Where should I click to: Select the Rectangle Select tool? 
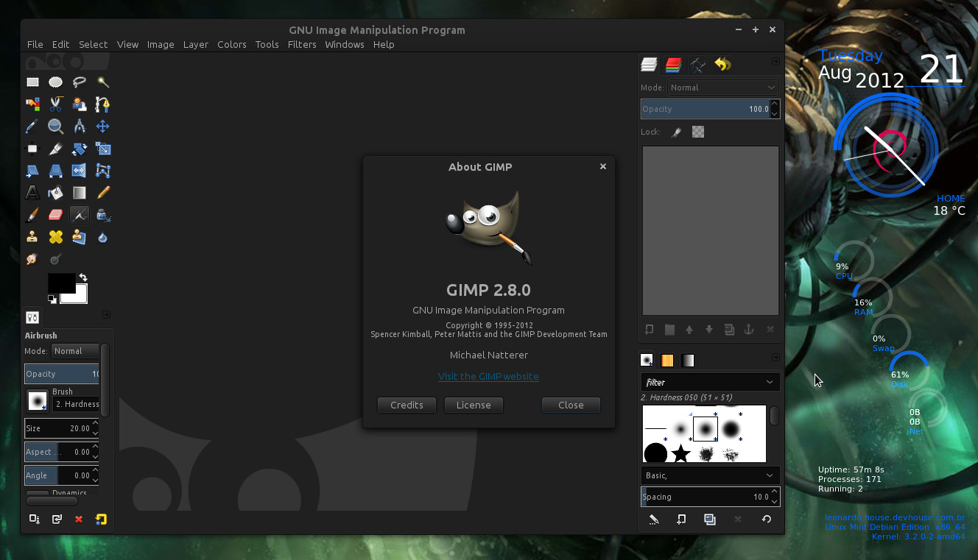pos(32,82)
